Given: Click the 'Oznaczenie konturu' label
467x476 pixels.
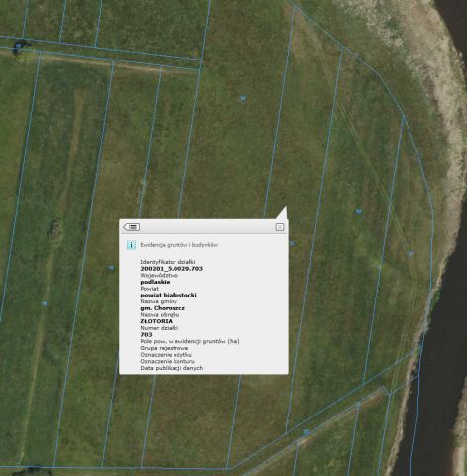Looking at the screenshot, I should [x=168, y=361].
